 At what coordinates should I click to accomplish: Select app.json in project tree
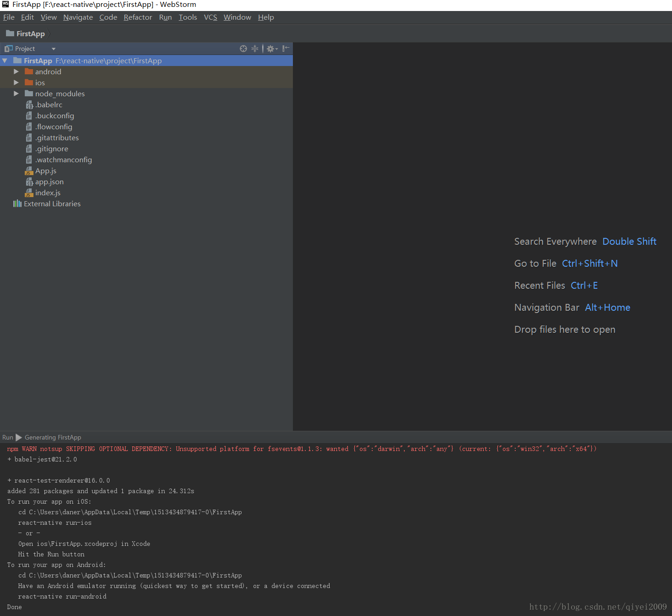click(50, 182)
